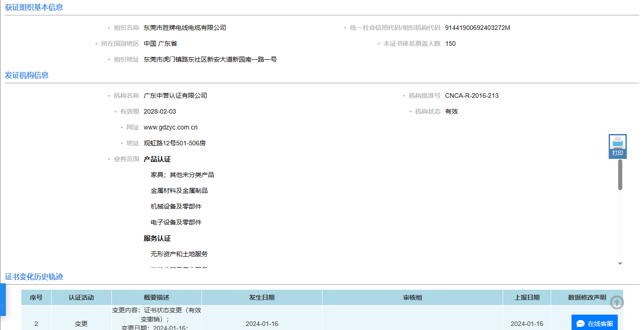Click the 上报日期 column header
Viewport: 644px width, 330px height.
527,297
